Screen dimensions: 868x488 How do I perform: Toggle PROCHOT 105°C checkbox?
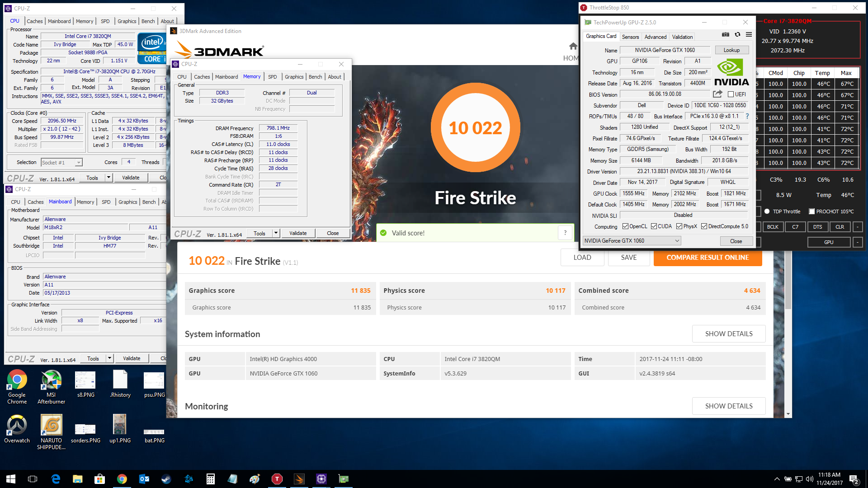point(811,211)
